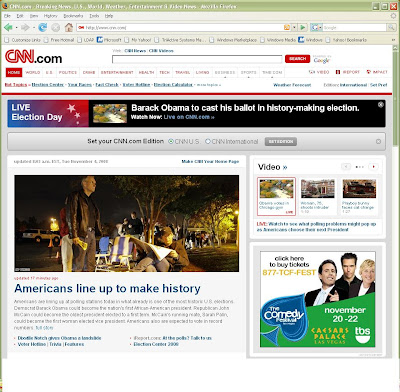Click the RSS feed icon in address bar
Screen dimensions: 400x392
287,28
